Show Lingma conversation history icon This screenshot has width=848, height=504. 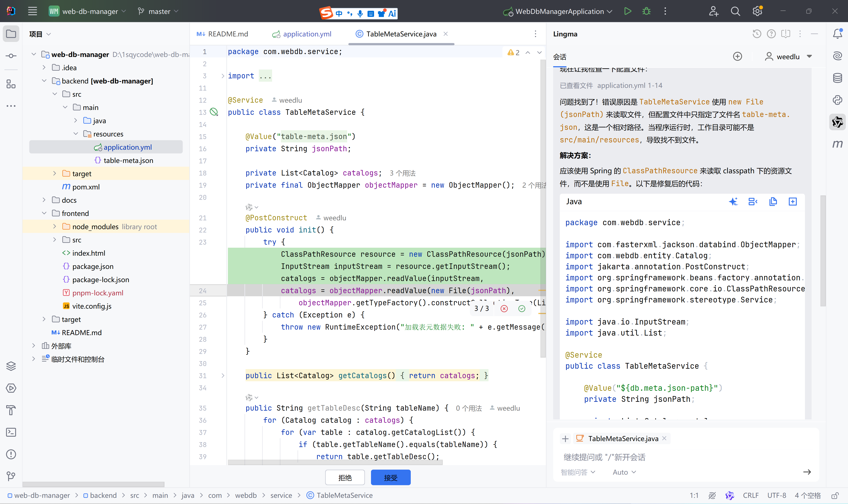coord(757,34)
